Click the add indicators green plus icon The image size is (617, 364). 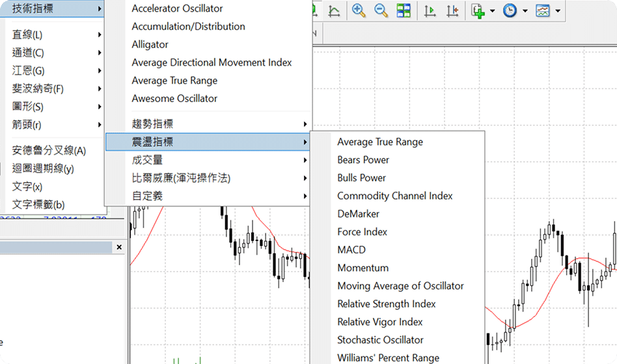click(478, 10)
